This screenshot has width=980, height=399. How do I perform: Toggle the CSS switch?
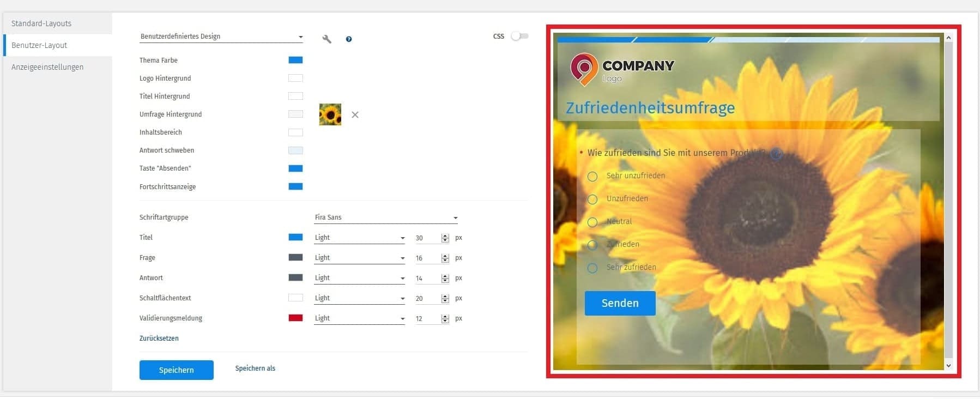tap(519, 36)
